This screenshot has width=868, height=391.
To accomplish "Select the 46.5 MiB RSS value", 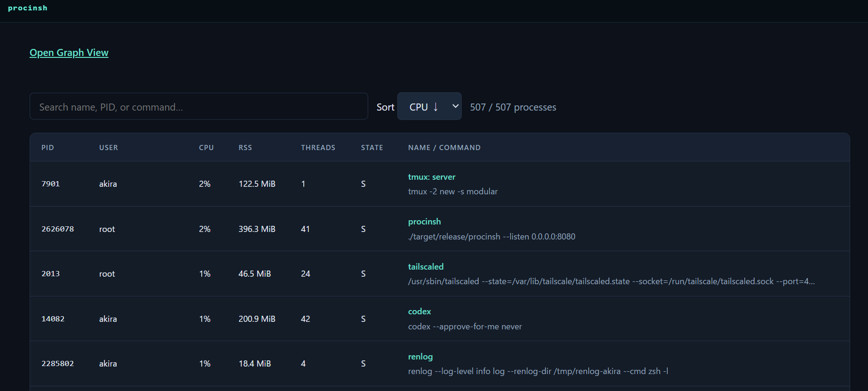I will [x=255, y=274].
